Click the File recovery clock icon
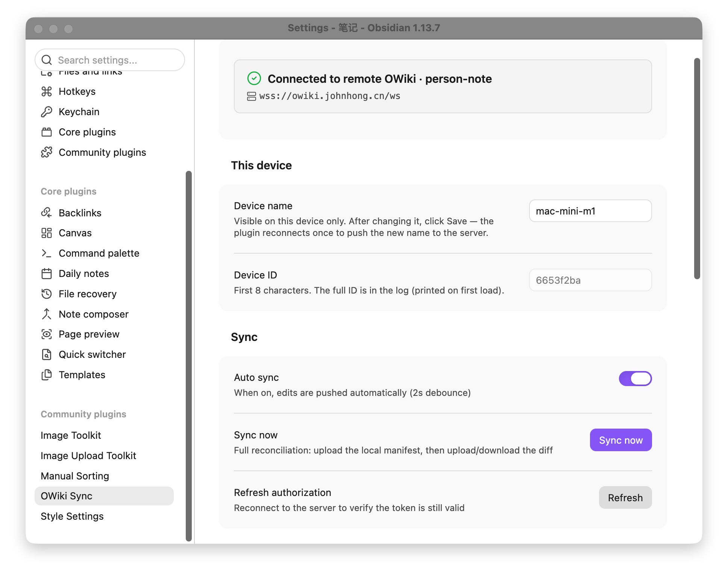 pyautogui.click(x=47, y=294)
